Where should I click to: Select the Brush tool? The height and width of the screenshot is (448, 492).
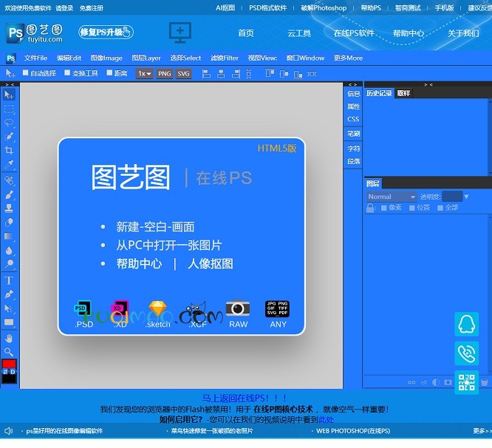click(9, 194)
